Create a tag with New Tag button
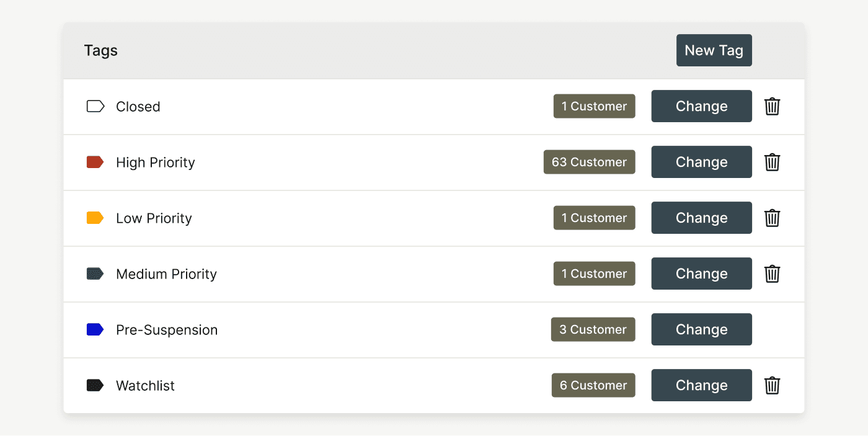This screenshot has width=868, height=436. coord(714,50)
